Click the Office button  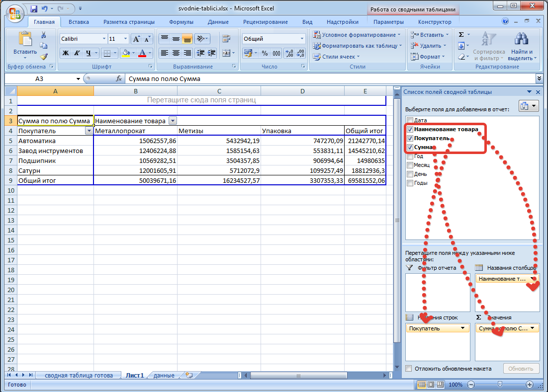(15, 14)
